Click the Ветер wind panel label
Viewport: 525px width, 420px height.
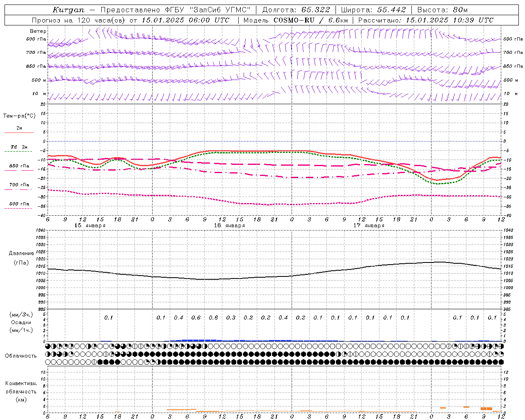pos(38,31)
